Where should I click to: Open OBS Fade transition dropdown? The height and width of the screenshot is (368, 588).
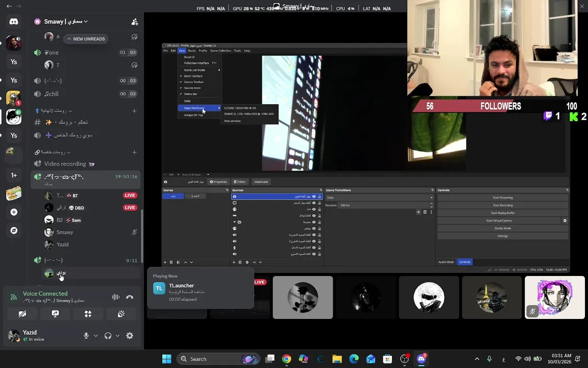coord(380,197)
